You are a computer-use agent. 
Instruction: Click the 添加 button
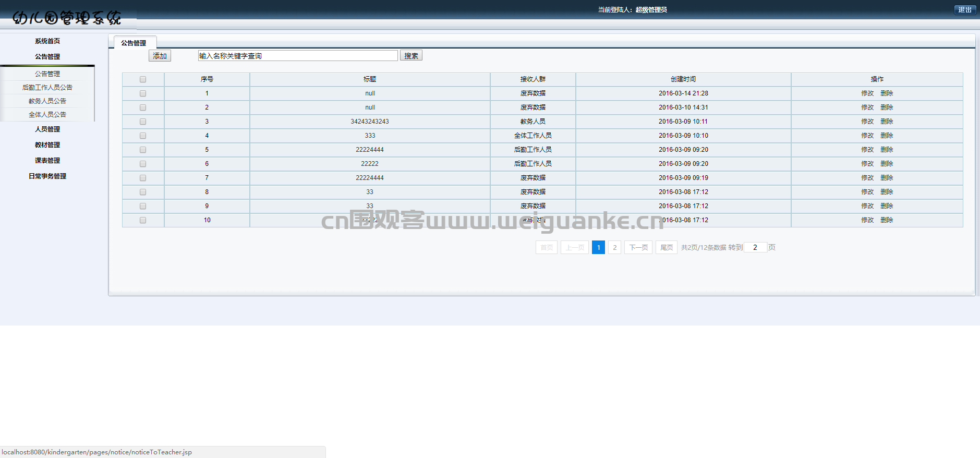click(160, 56)
